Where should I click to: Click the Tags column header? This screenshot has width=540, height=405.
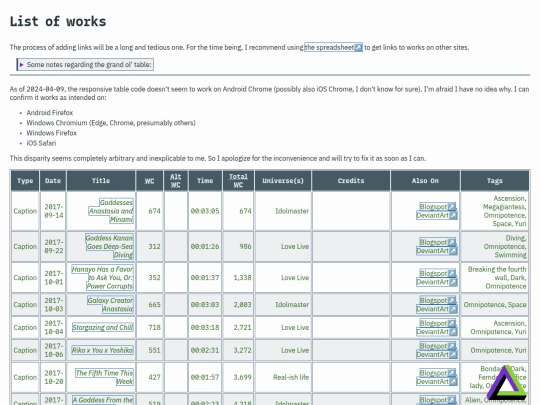[x=495, y=180]
